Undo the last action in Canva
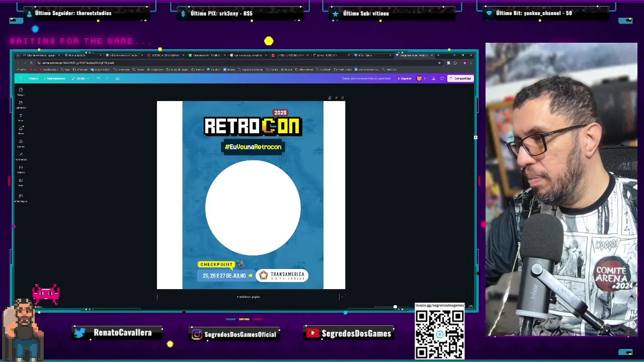The width and height of the screenshot is (644, 362). [x=99, y=78]
